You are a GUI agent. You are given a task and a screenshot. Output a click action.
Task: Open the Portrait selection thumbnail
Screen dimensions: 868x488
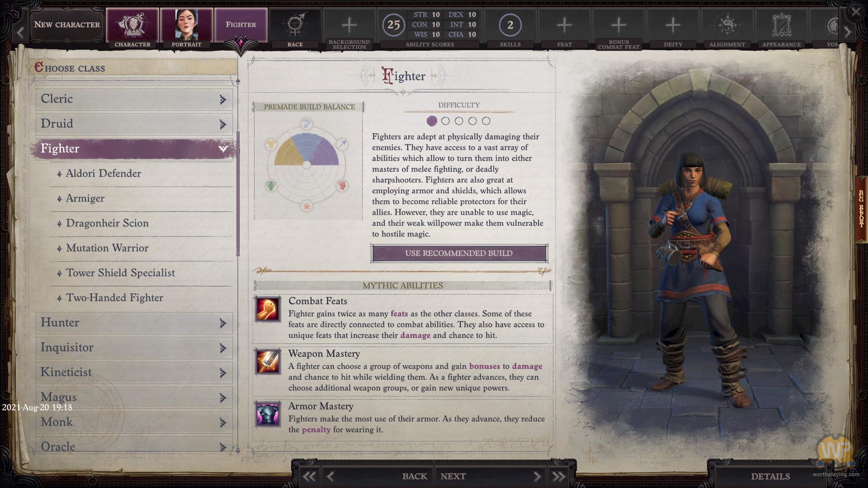186,25
